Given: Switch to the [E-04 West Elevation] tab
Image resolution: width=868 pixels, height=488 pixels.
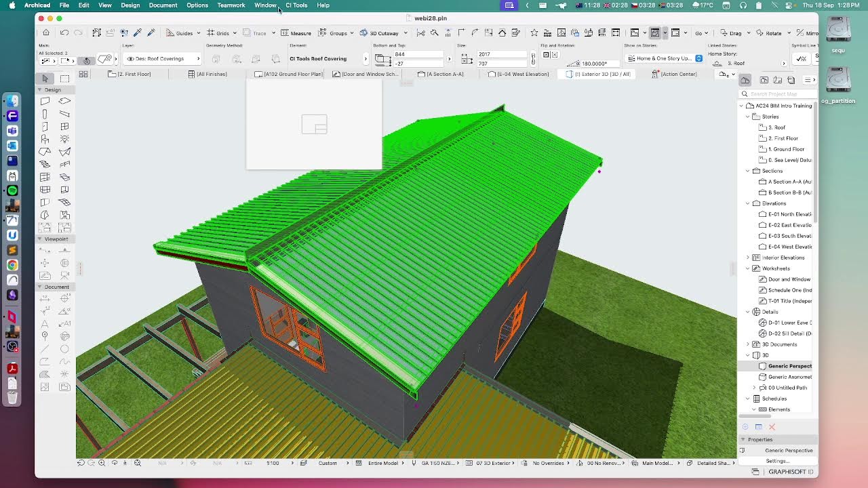Looking at the screenshot, I should [518, 74].
